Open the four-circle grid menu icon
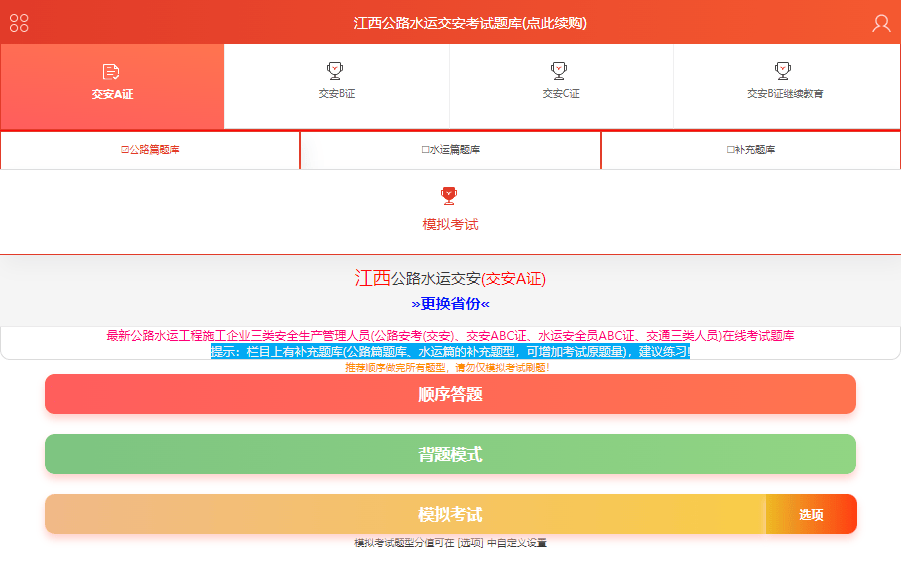This screenshot has width=901, height=566. click(x=19, y=23)
